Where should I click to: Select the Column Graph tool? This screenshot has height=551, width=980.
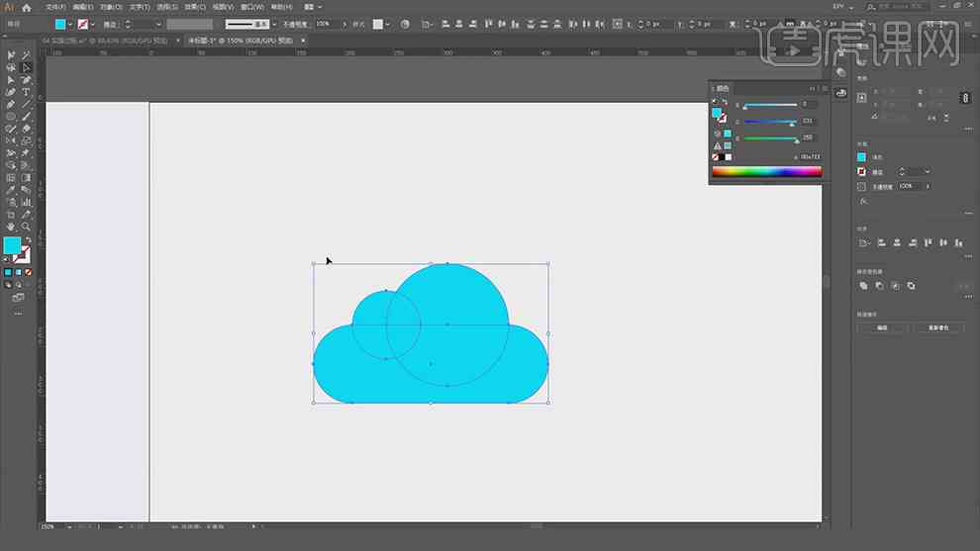pos(27,203)
